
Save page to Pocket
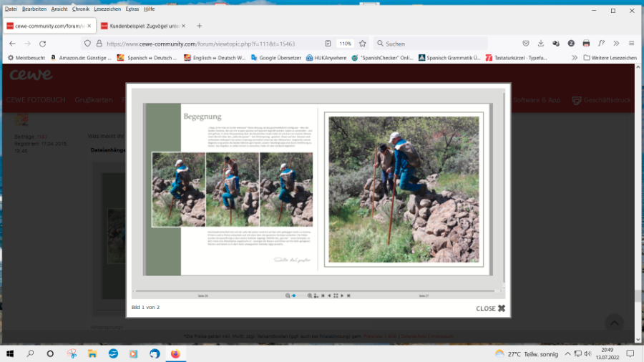point(526,44)
